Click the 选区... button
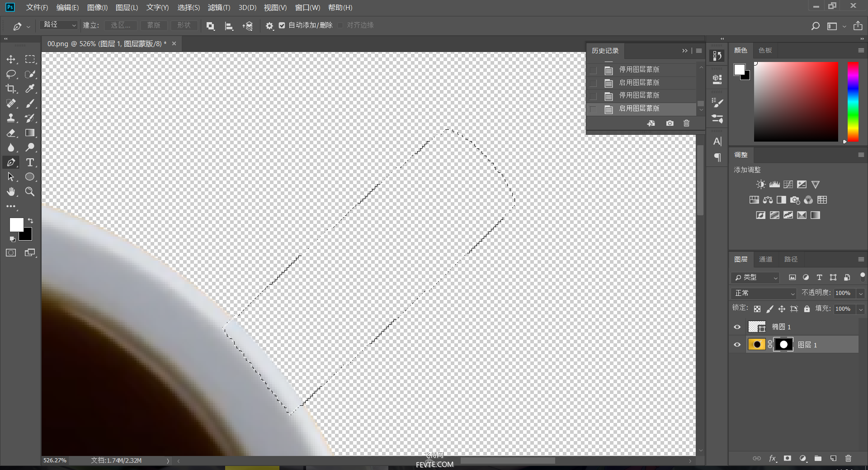868x470 pixels. tap(121, 25)
